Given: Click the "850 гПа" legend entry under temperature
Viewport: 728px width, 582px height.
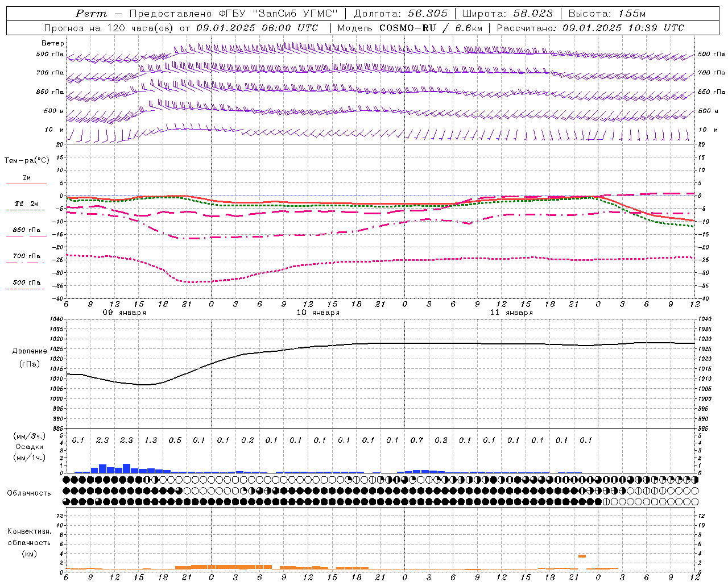Looking at the screenshot, I should (x=27, y=230).
